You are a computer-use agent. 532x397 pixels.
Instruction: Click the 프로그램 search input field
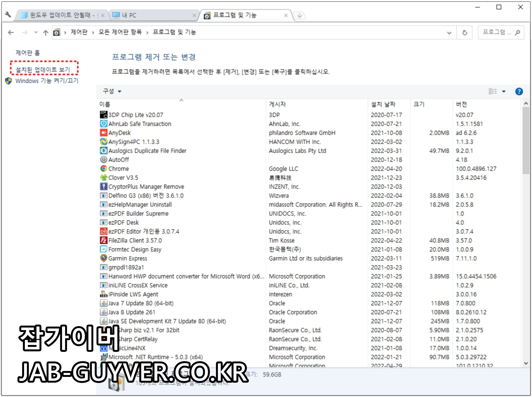pyautogui.click(x=497, y=32)
